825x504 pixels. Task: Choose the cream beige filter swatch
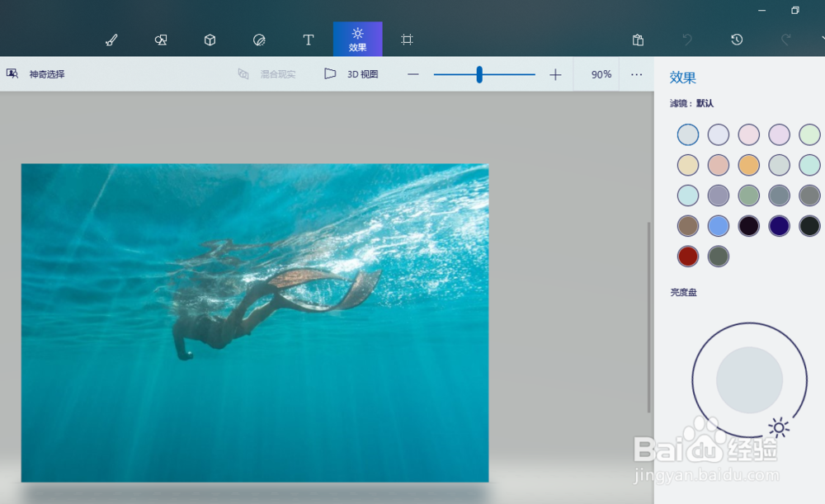coord(688,165)
